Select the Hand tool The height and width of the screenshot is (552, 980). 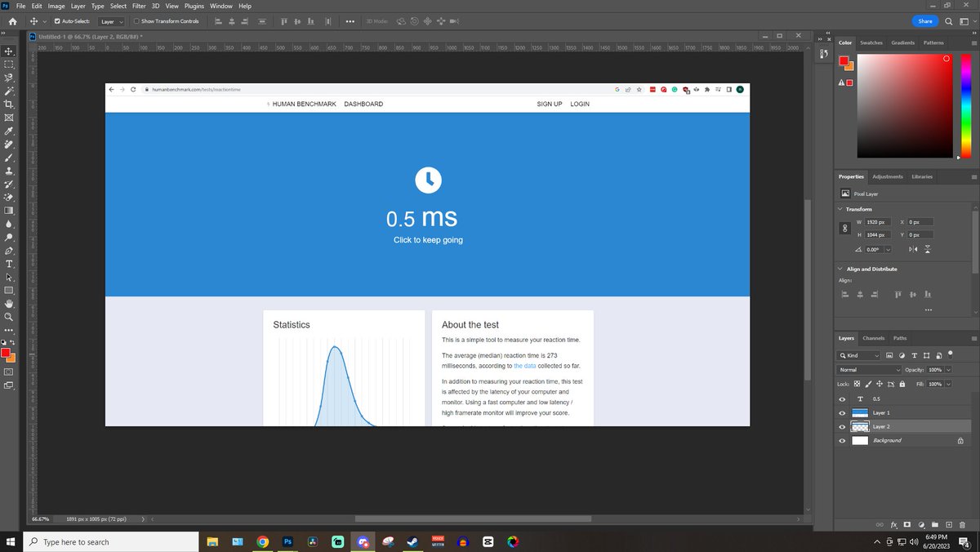pos(9,303)
